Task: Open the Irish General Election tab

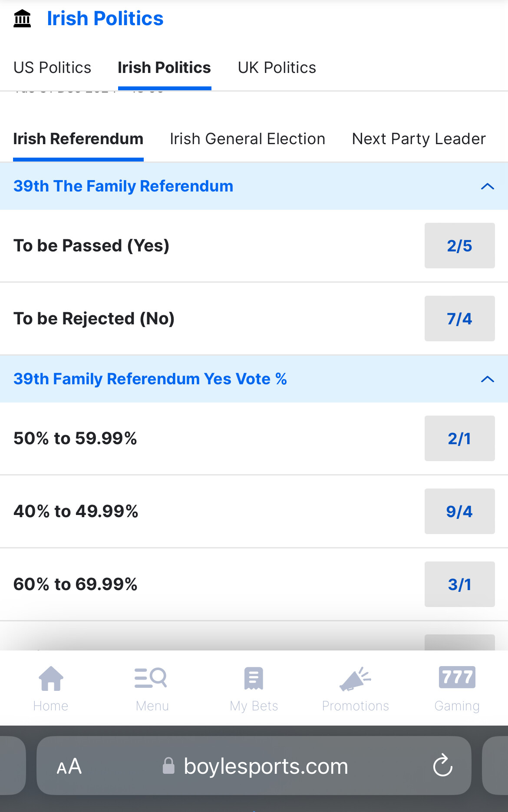Action: tap(247, 139)
